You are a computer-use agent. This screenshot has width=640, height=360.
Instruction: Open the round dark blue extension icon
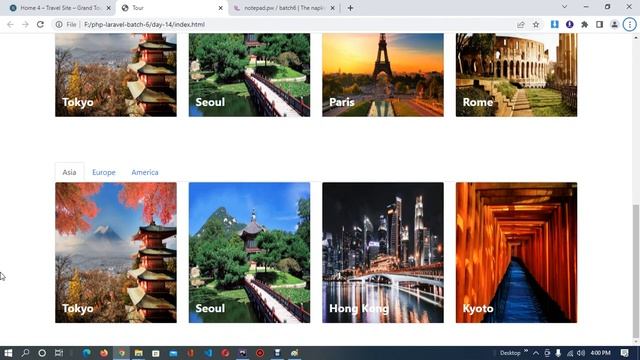(569, 24)
